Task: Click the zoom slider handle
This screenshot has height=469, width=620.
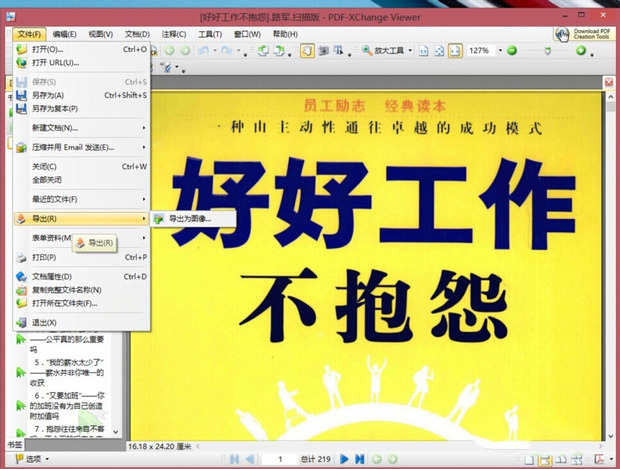Action: (x=547, y=51)
